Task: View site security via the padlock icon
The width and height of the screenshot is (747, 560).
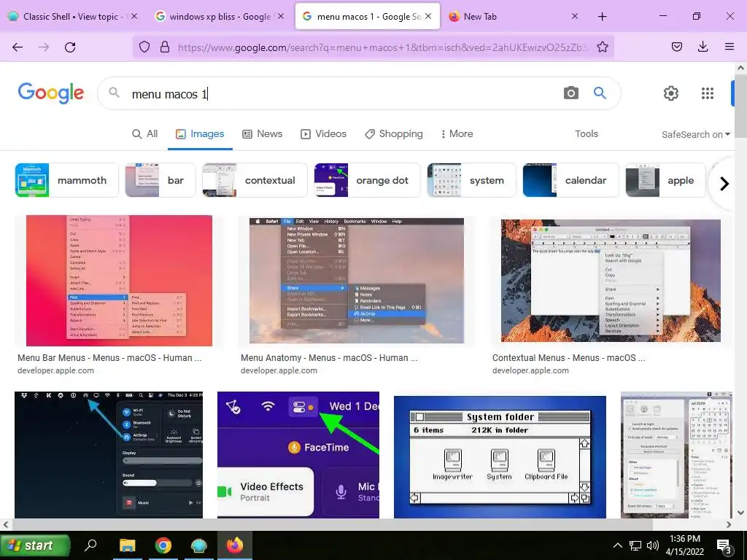Action: click(x=165, y=47)
